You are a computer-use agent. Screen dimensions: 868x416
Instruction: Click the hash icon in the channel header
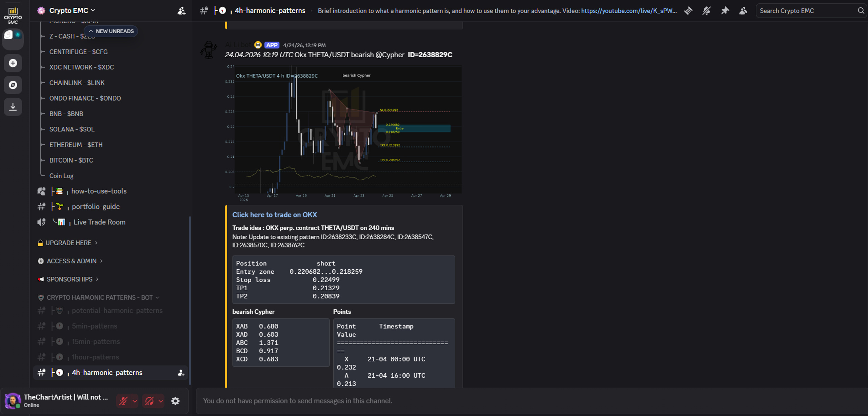coord(203,11)
